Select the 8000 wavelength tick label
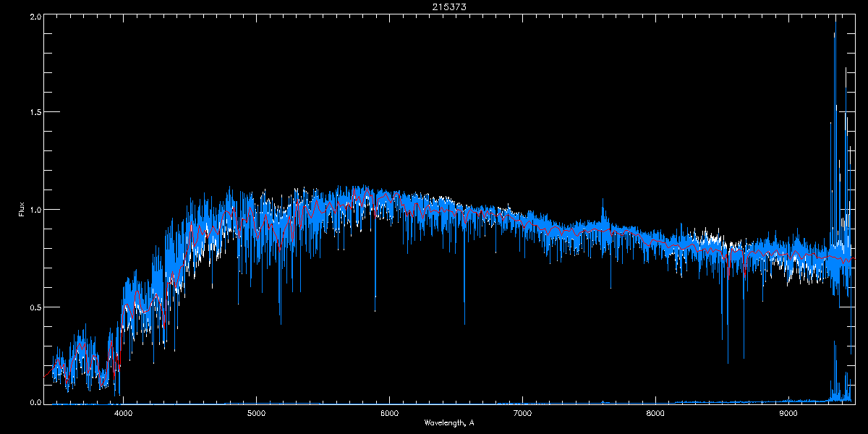 coord(655,413)
